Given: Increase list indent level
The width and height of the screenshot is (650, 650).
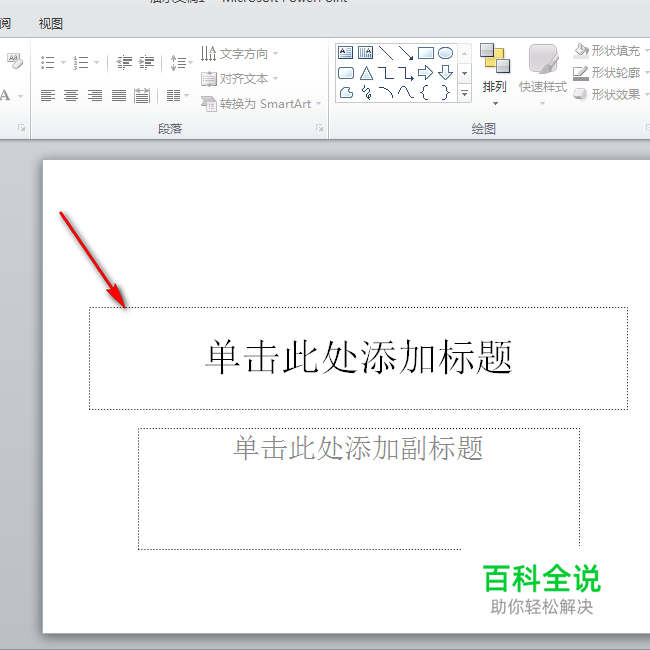Looking at the screenshot, I should click(146, 63).
